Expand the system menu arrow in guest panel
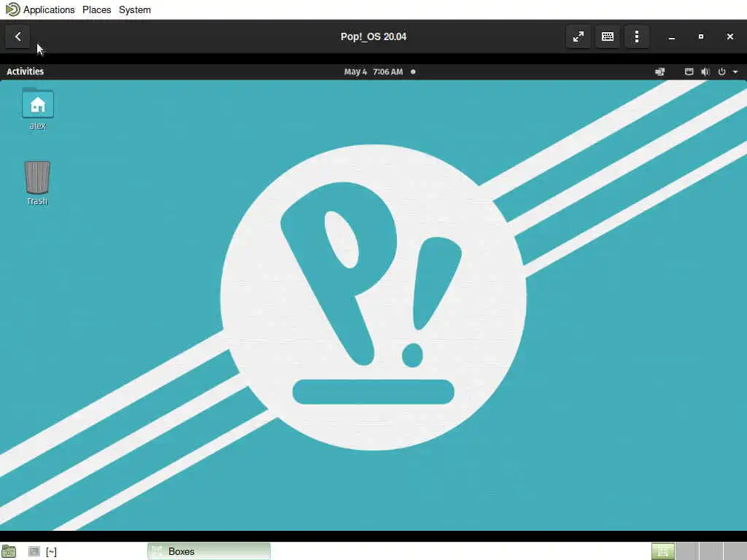Screen dimensions: 747x560 [735, 72]
